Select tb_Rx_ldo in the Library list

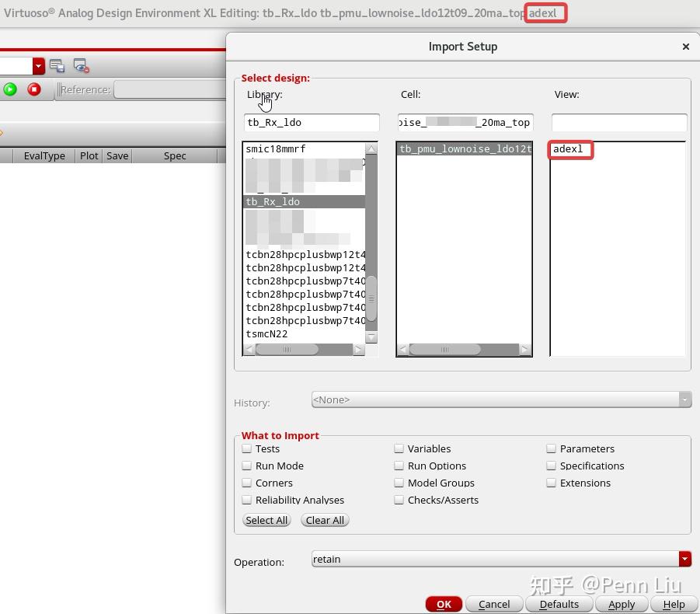coord(304,202)
